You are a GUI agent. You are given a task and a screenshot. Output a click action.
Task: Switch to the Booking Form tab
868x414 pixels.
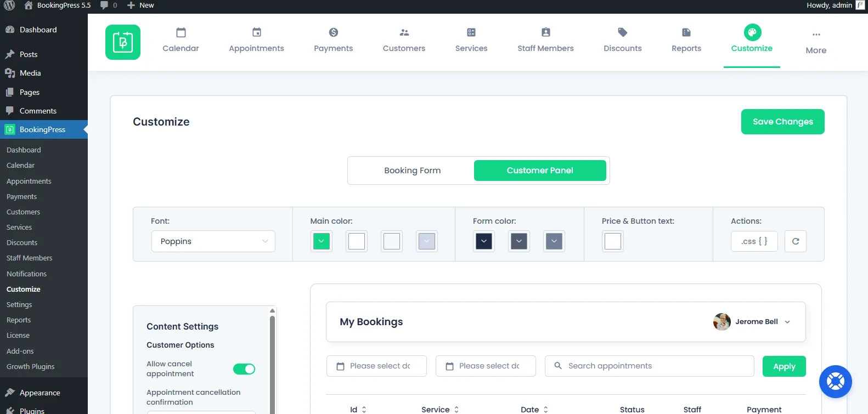[413, 171]
